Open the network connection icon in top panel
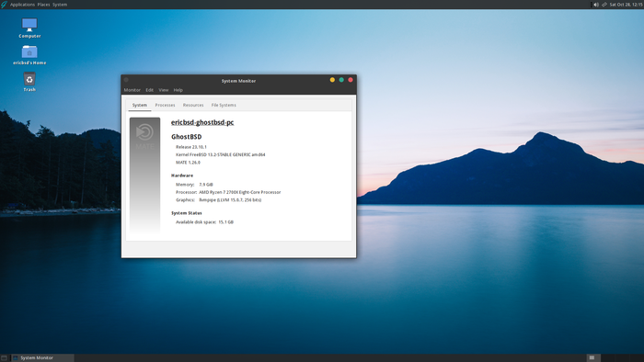 tap(604, 5)
